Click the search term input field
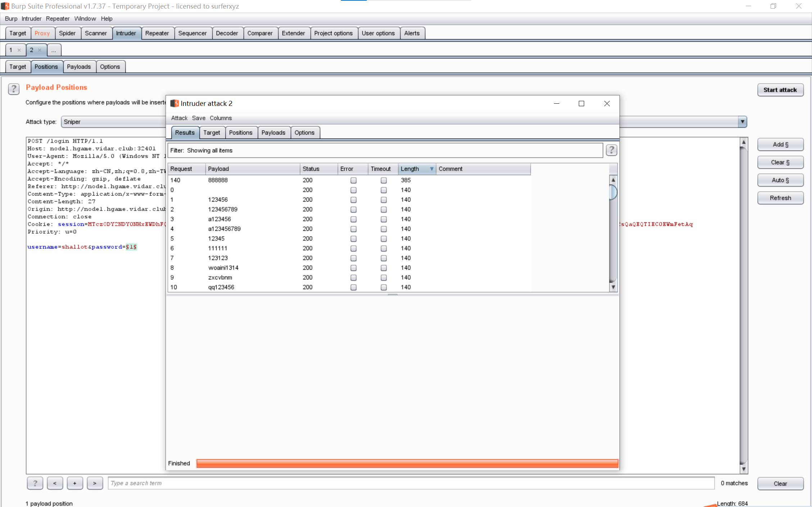Image resolution: width=812 pixels, height=507 pixels. coord(411,483)
